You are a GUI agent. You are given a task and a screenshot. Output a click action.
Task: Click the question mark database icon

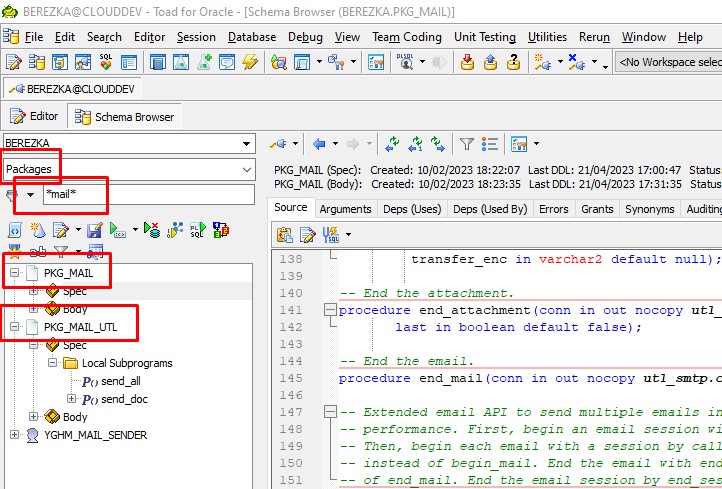pos(513,62)
